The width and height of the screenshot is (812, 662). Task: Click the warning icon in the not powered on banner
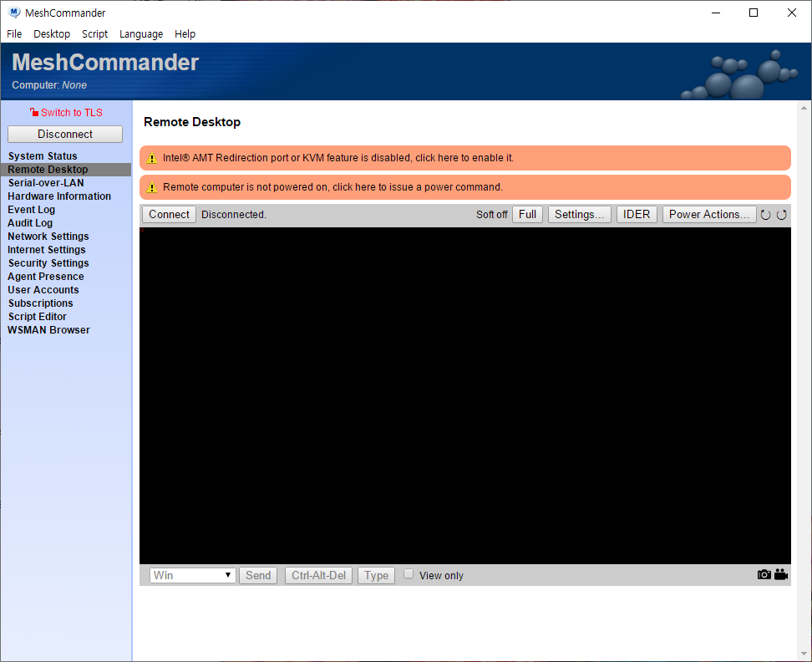tap(151, 187)
